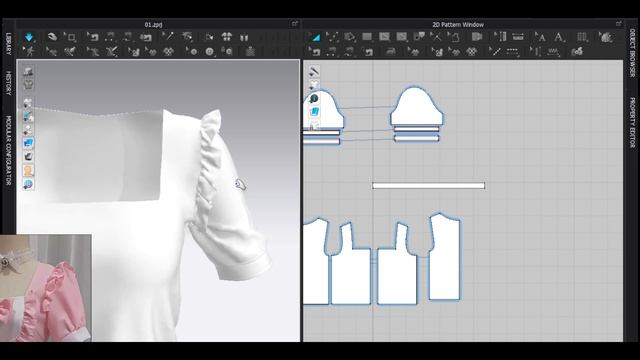
Task: Toggle the blue Simulate arrow in 3D toolbar
Action: tap(29, 37)
